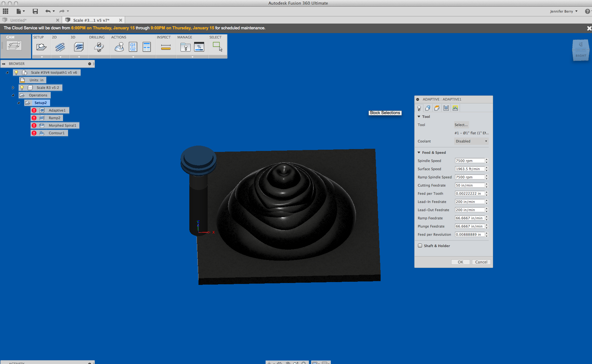Image resolution: width=592 pixels, height=364 pixels.
Task: Open the Jennifer Berry account menu
Action: point(564,12)
